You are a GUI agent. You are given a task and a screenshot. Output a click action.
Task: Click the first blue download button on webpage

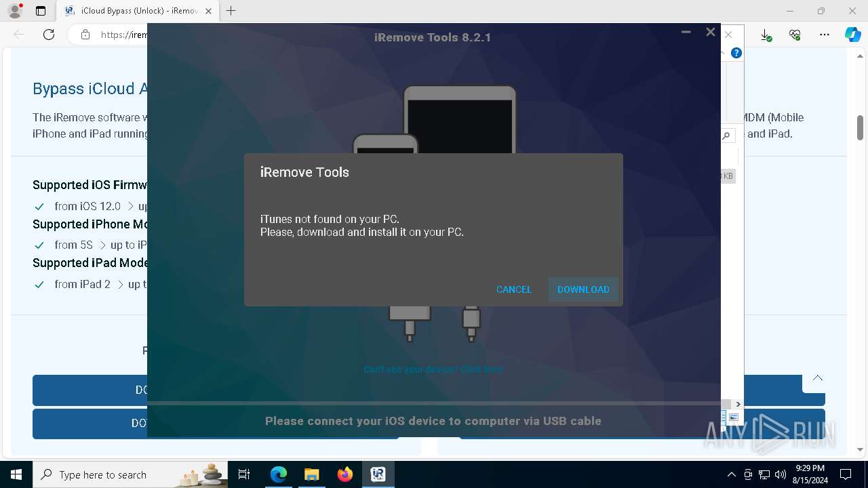pos(90,390)
